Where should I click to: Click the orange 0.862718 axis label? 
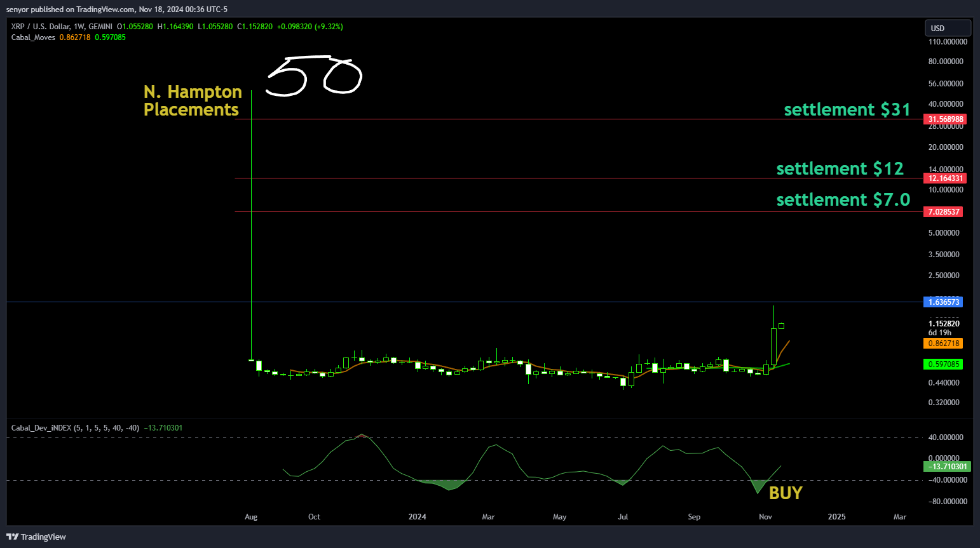point(943,344)
